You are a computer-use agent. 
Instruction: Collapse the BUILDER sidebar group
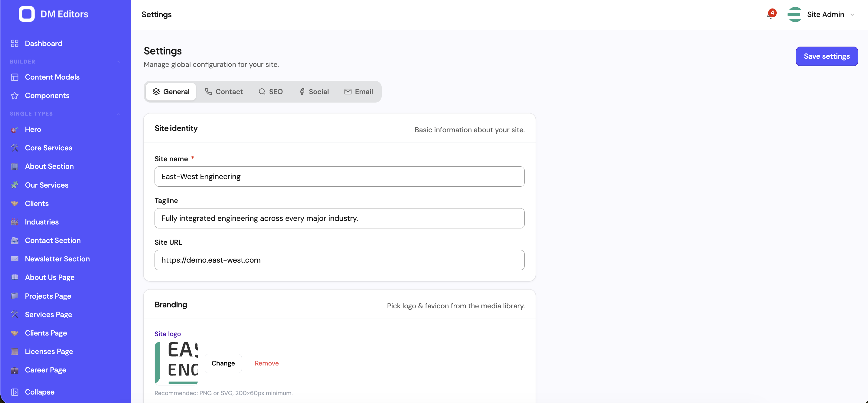[118, 62]
